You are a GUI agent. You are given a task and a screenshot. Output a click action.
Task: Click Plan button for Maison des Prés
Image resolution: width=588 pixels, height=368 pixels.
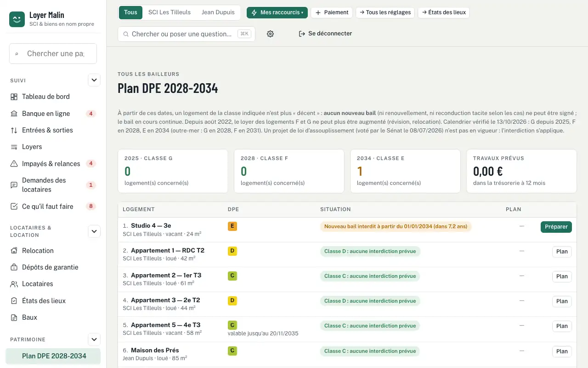pyautogui.click(x=562, y=351)
